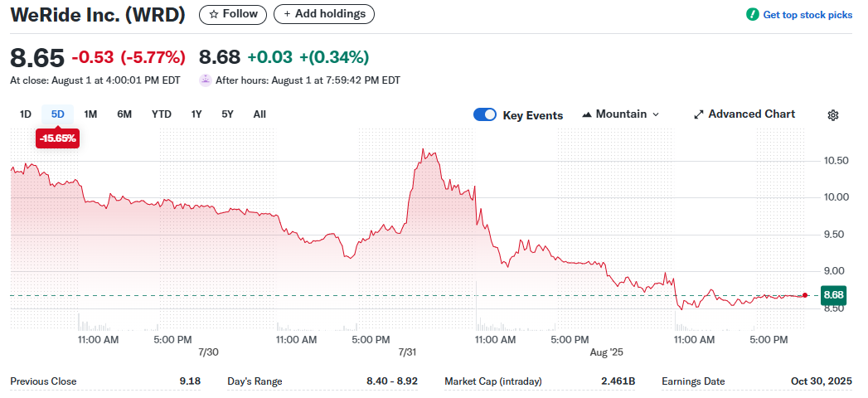Switch chart to 6M range
This screenshot has width=868, height=398.
click(x=124, y=114)
